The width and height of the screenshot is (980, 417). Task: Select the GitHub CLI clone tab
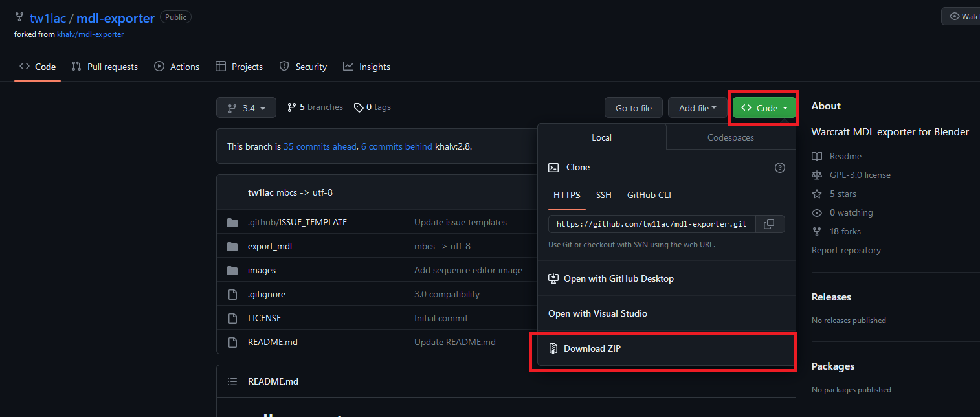tap(649, 195)
